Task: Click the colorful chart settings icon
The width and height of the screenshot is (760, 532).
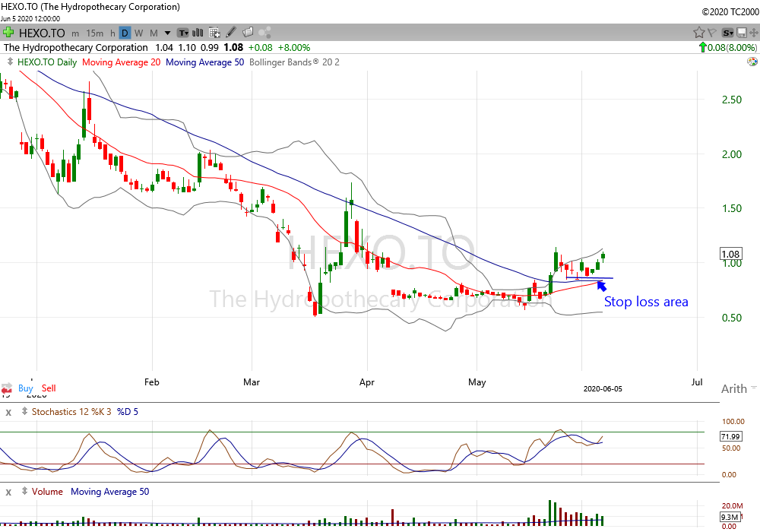Action: click(x=752, y=62)
